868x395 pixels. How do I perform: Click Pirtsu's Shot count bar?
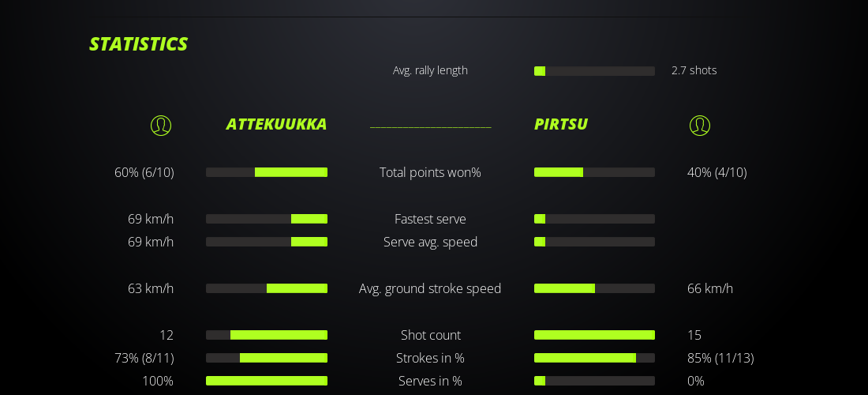[594, 335]
